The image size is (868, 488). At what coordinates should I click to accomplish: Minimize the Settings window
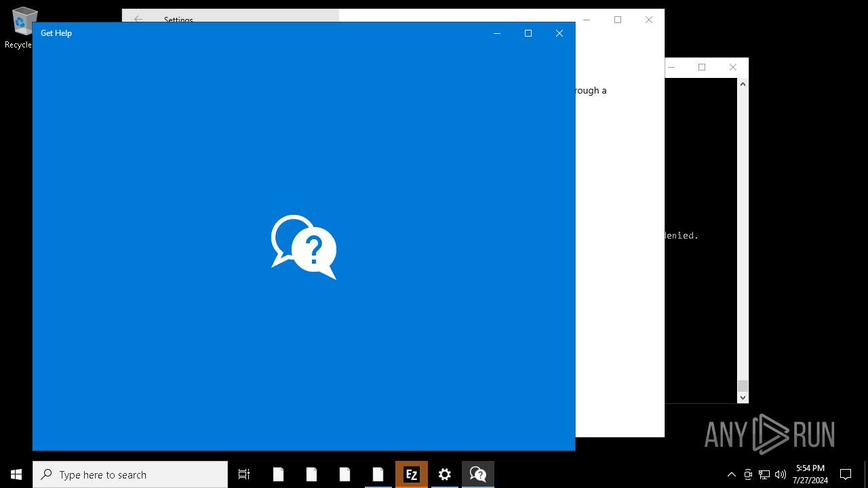[587, 20]
